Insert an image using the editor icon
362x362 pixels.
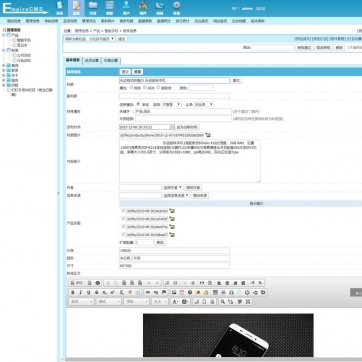pos(174,292)
